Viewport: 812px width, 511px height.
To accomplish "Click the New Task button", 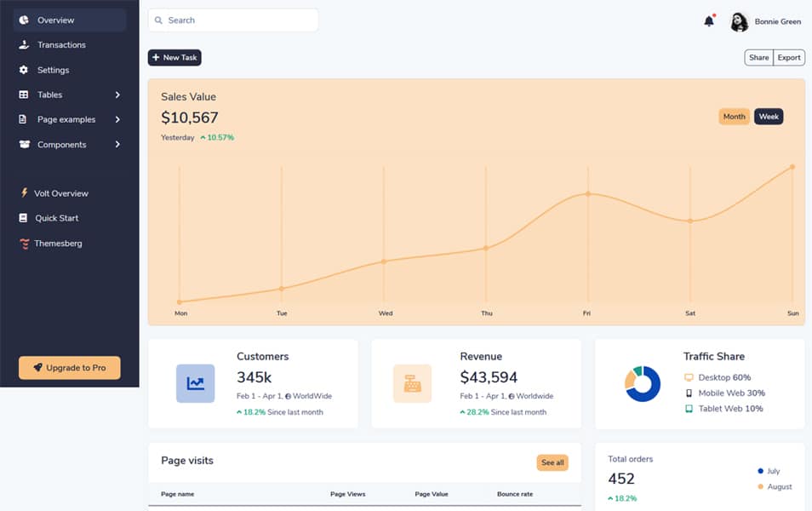I will pyautogui.click(x=174, y=57).
